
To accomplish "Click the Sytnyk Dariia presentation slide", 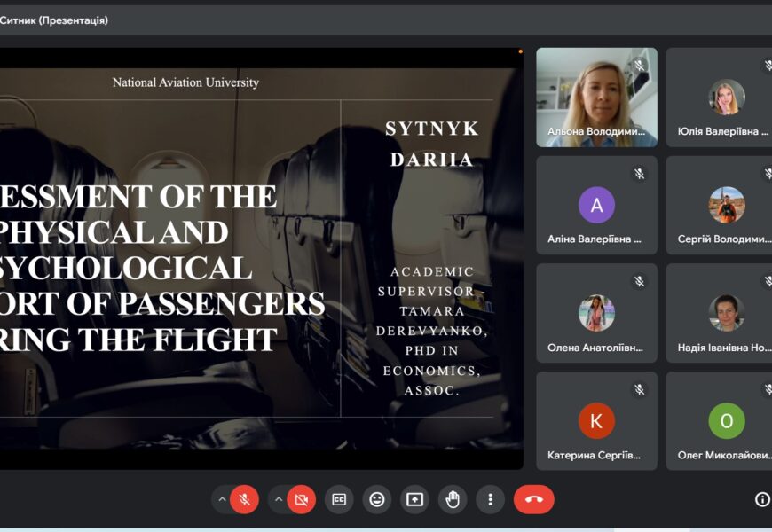I will [x=257, y=257].
